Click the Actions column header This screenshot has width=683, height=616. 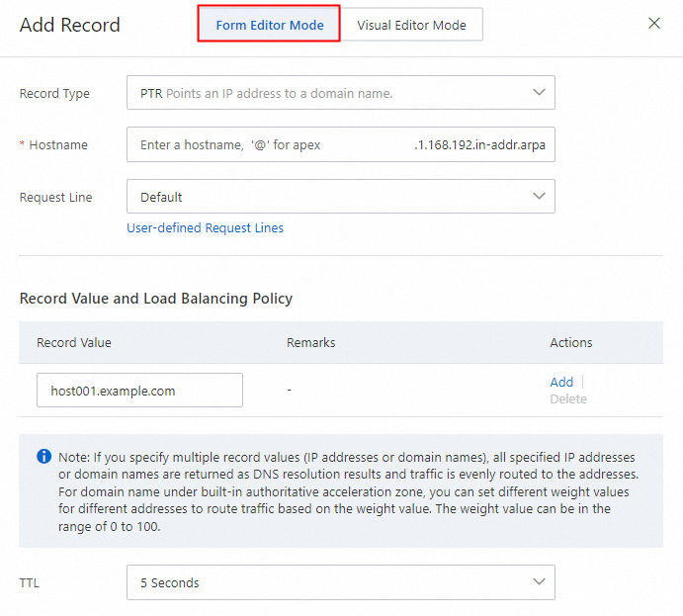point(570,343)
